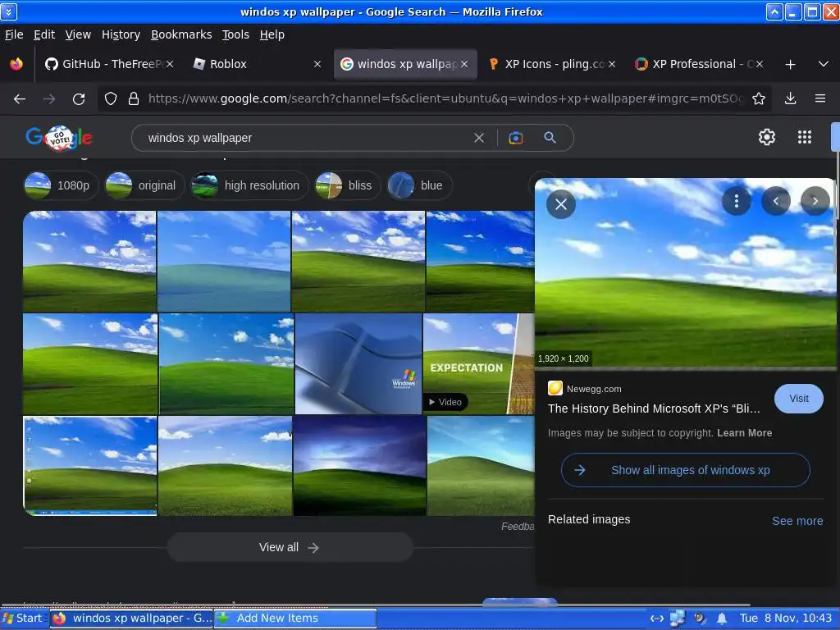The image size is (840, 630).
Task: Close the GitHub TheFreeP tab
Action: click(170, 64)
